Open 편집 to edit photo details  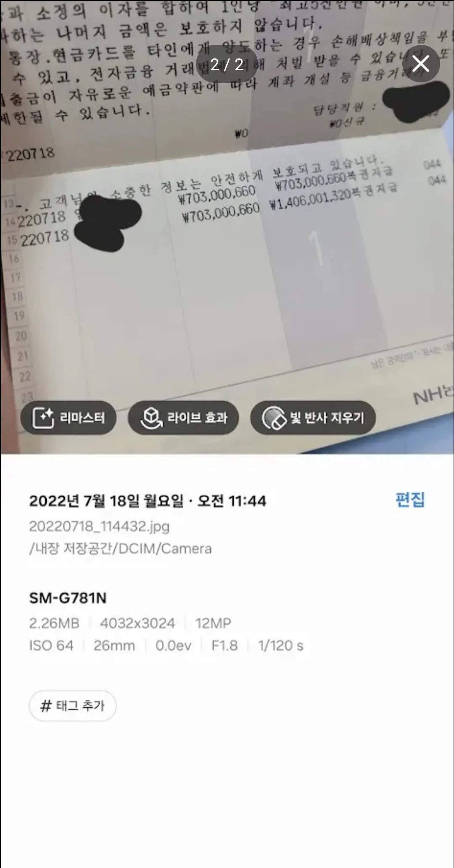pos(410,500)
